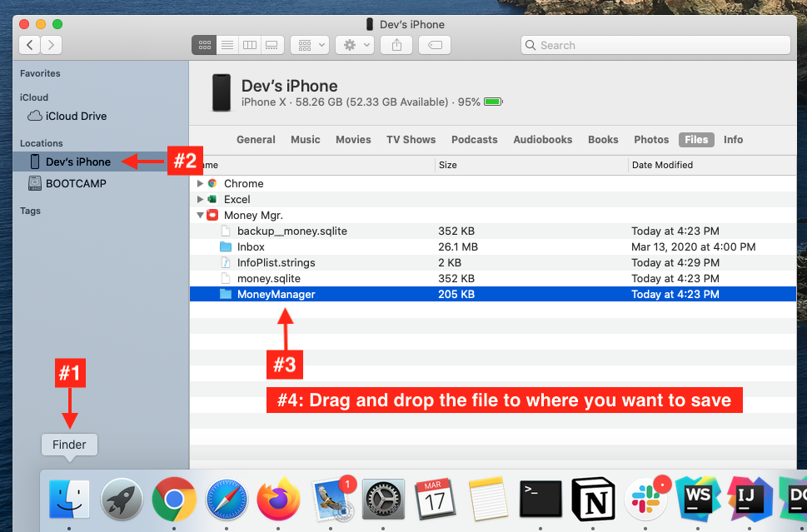807x532 pixels.
Task: Open Mail app with badge in Dock
Action: click(x=332, y=498)
